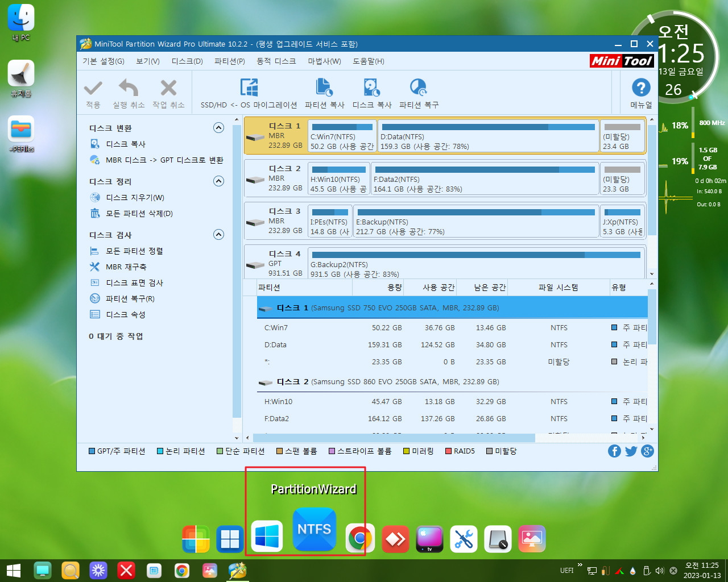Image resolution: width=728 pixels, height=582 pixels.
Task: Click the disk map vertical scrollbar
Action: tap(652, 179)
